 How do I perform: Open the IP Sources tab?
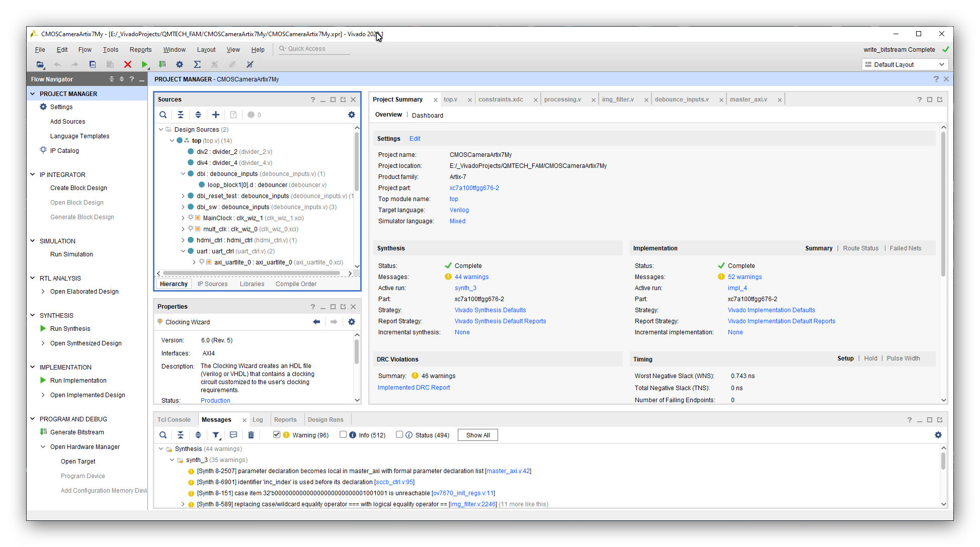[212, 284]
